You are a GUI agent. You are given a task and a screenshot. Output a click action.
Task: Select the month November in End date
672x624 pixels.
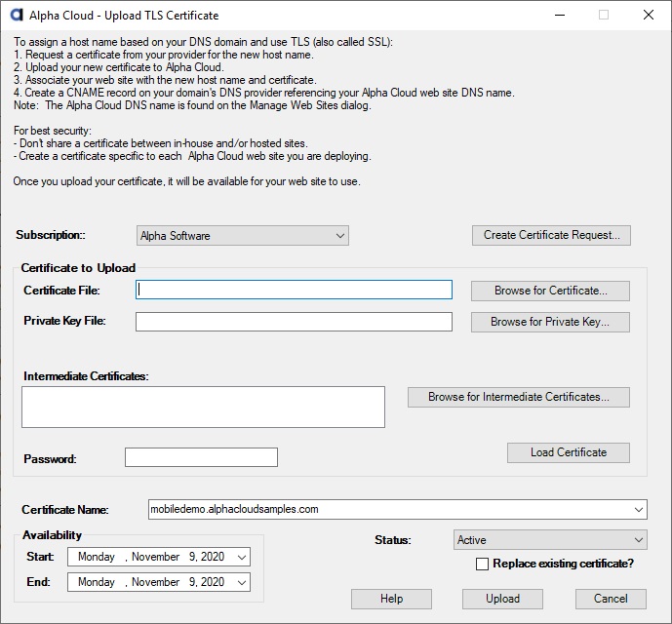pos(156,582)
